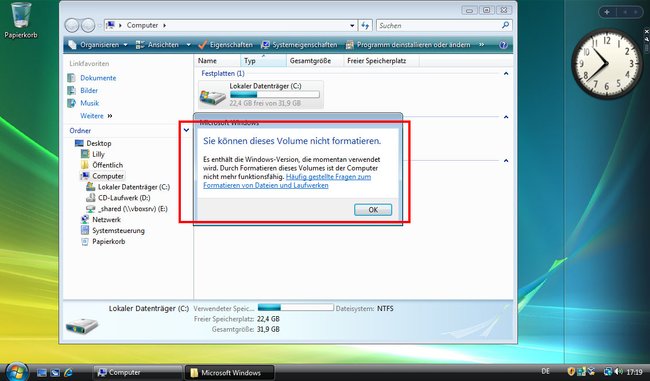Click the Windows Start orb
Viewport: 650px width, 381px height.
point(17,372)
